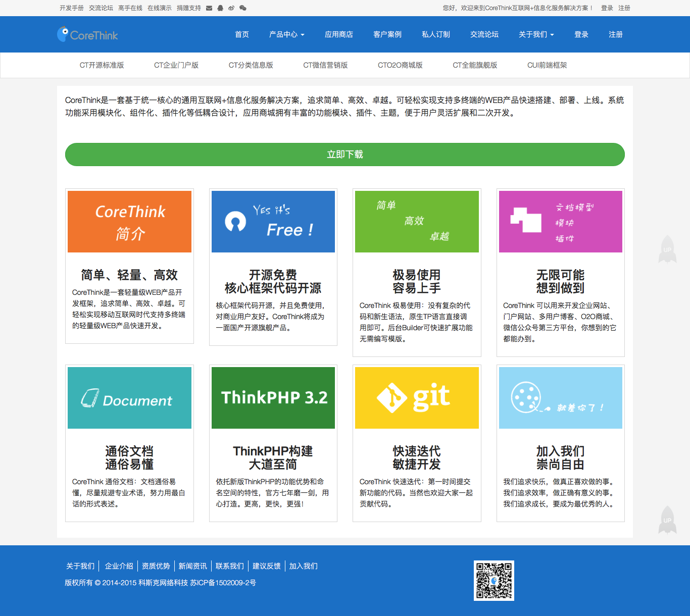Open 私人订制 in the main navigation
The image size is (690, 616).
point(436,34)
